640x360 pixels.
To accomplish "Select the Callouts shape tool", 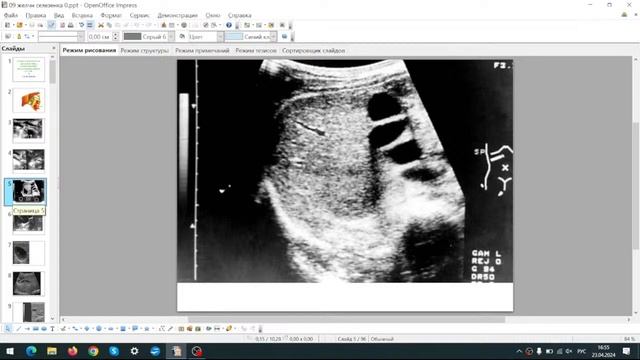I will tap(135, 329).
